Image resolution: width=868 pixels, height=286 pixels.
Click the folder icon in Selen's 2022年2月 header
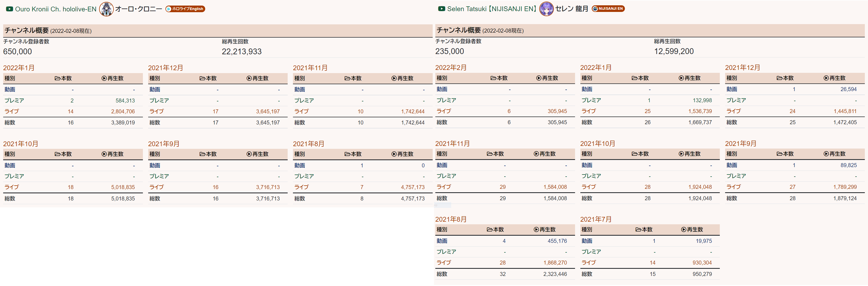click(493, 78)
